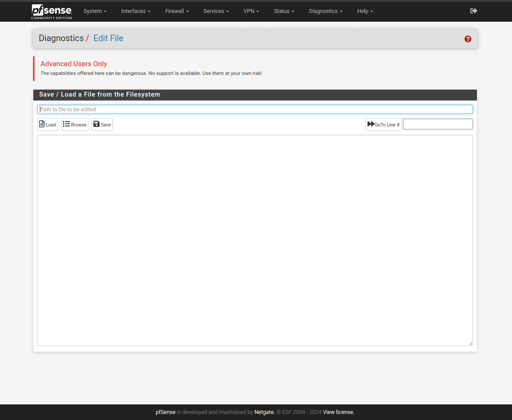
Task: Open the Diagnostics navigation menu
Action: click(326, 11)
